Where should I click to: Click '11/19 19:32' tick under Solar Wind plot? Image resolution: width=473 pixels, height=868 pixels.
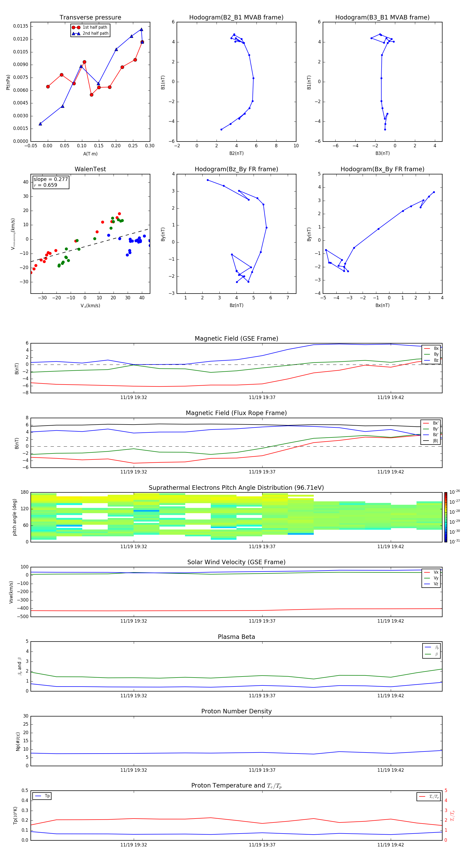coord(134,621)
